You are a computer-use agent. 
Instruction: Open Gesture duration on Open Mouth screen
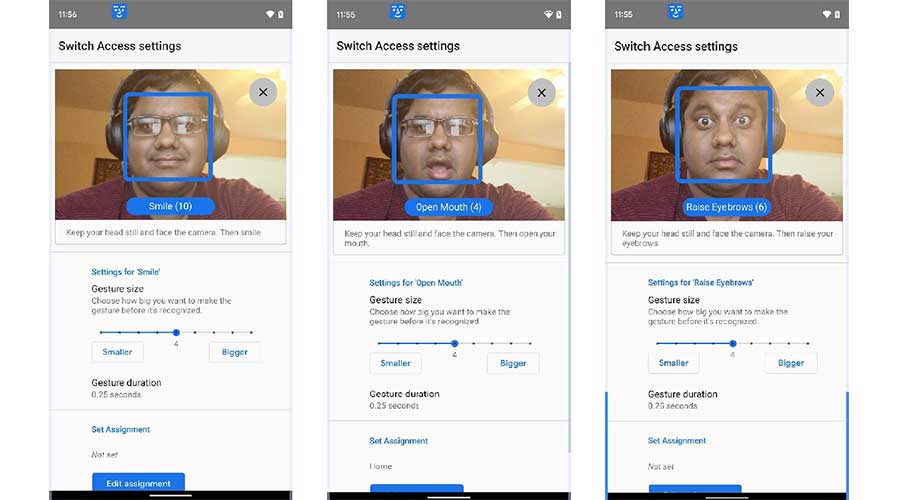[405, 400]
